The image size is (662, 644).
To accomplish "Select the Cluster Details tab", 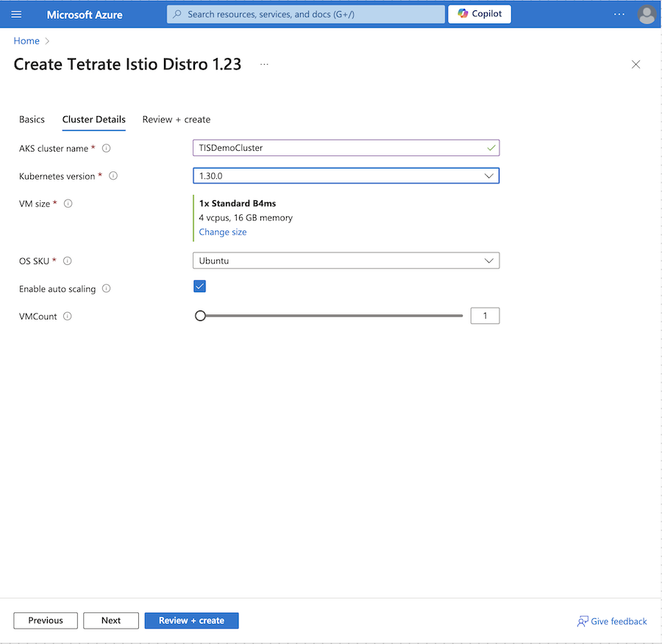I will tap(93, 119).
